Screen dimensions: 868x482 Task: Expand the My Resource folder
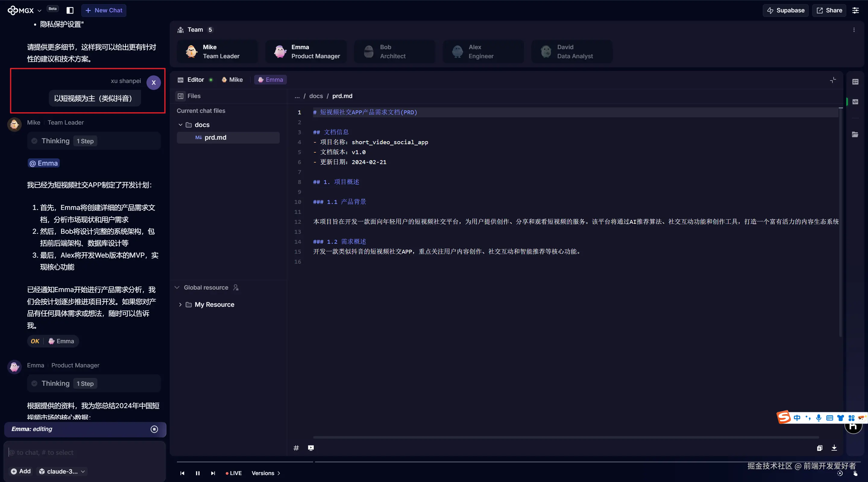[x=180, y=305]
